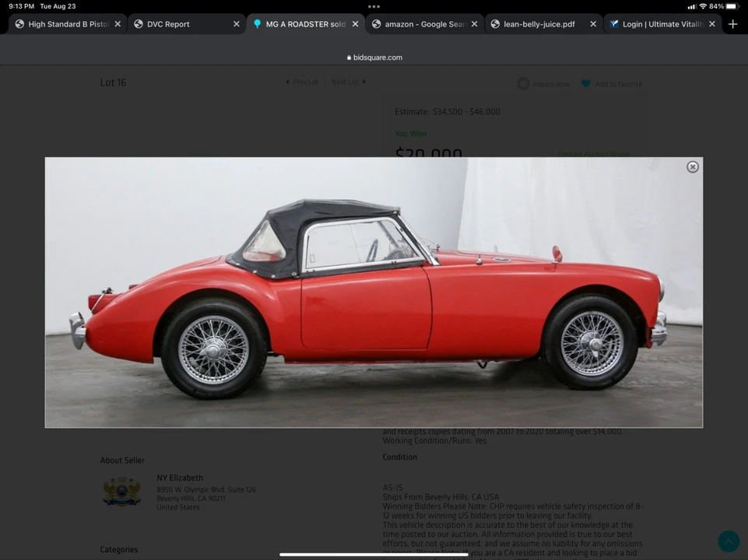Click the Inquire now circle icon
The width and height of the screenshot is (748, 560).
523,84
